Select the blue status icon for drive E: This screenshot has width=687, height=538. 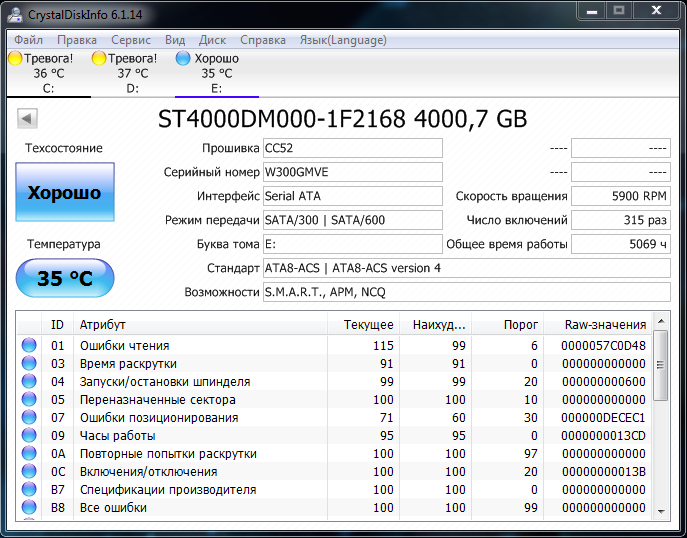tap(183, 58)
